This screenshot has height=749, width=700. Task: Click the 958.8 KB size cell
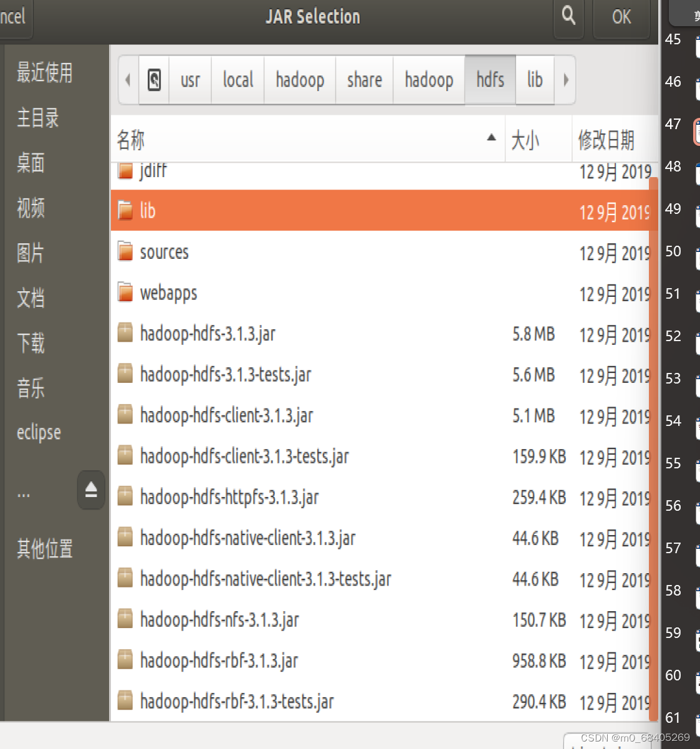pos(539,660)
